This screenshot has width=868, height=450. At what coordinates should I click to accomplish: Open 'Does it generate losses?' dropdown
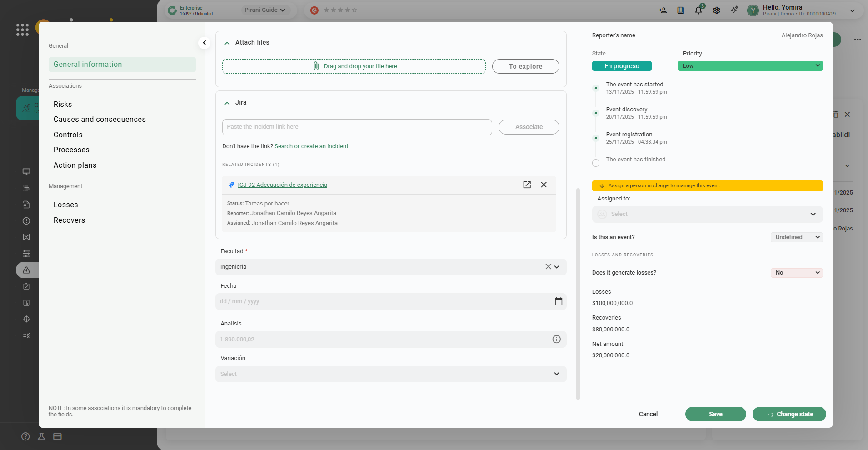tap(797, 273)
